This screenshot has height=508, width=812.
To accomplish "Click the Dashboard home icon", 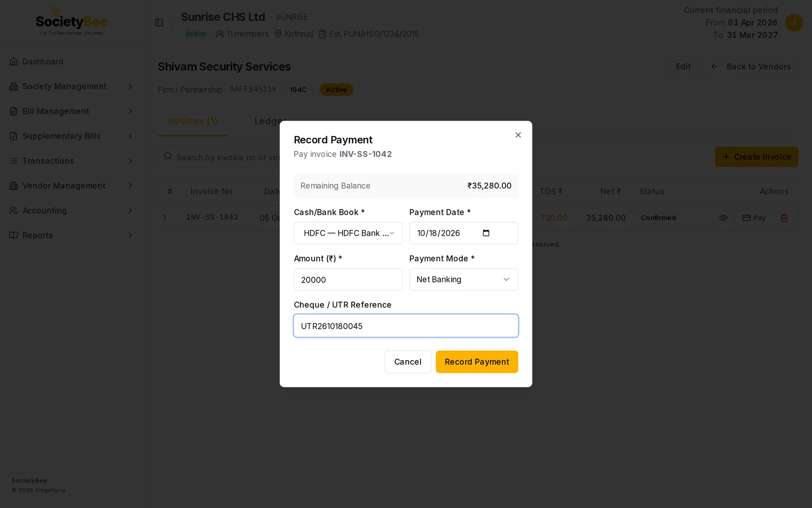I will point(14,61).
